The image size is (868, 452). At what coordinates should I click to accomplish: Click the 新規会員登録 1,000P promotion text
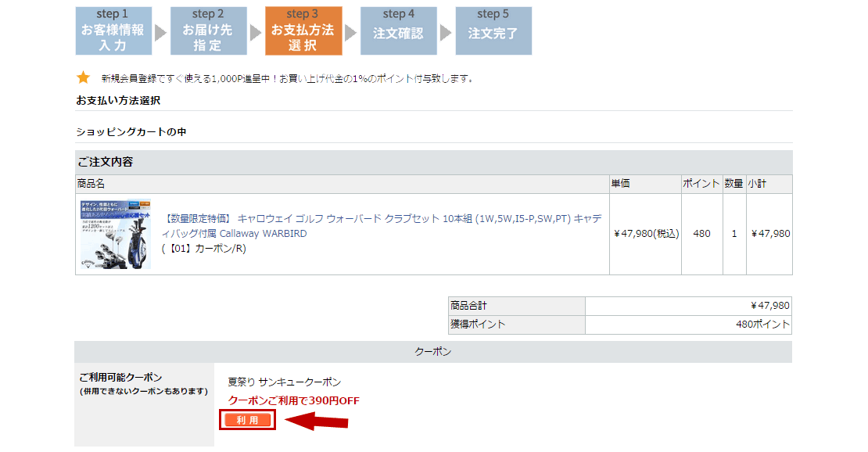(289, 79)
